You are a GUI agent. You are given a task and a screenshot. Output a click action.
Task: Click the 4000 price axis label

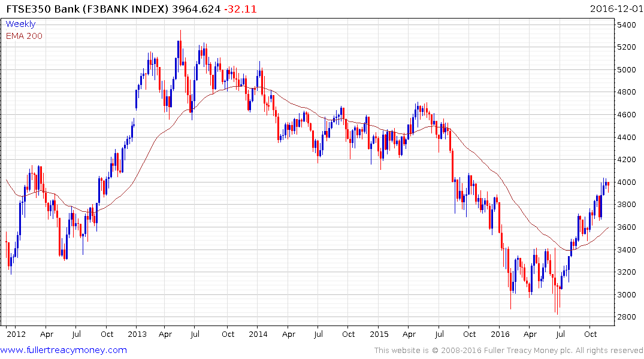pyautogui.click(x=627, y=182)
